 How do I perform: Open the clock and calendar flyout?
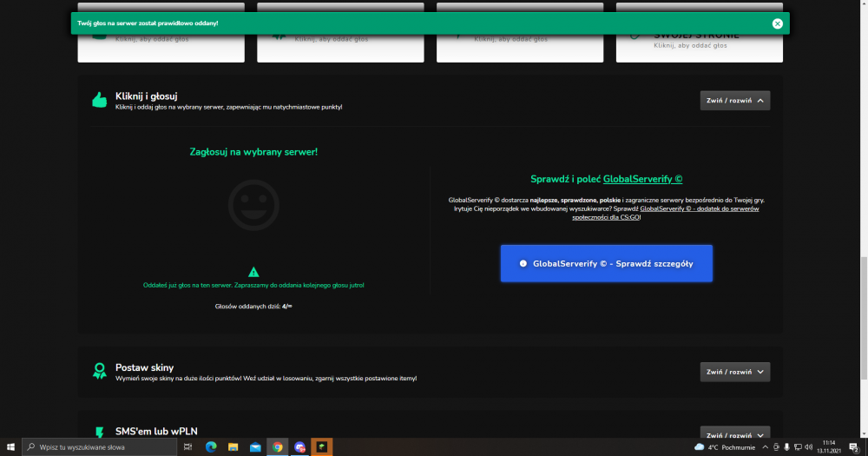pyautogui.click(x=829, y=446)
